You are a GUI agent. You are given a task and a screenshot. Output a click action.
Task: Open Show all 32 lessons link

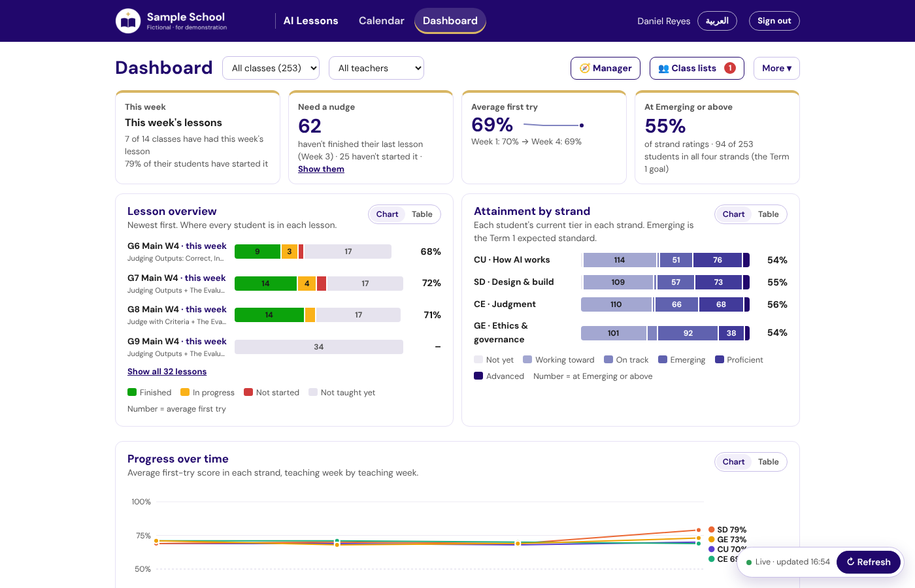pyautogui.click(x=167, y=372)
